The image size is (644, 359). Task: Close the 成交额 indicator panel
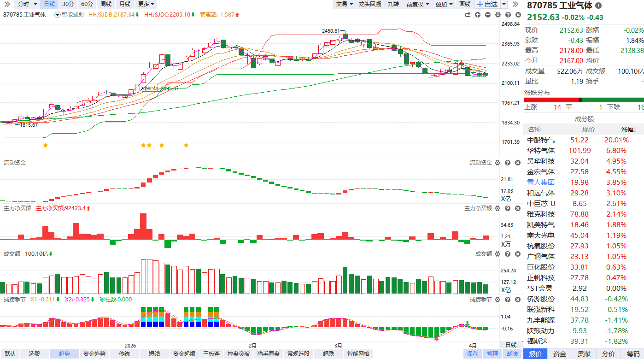[x=517, y=254]
